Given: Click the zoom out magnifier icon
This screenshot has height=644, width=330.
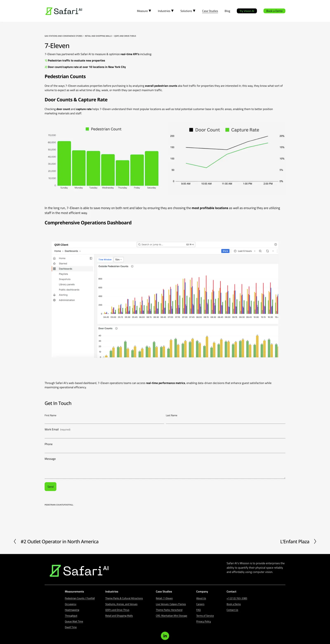Looking at the screenshot, I should click(260, 251).
